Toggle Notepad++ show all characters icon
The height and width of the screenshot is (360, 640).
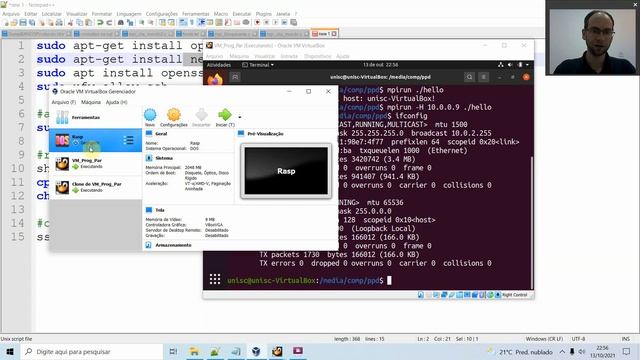point(192,22)
